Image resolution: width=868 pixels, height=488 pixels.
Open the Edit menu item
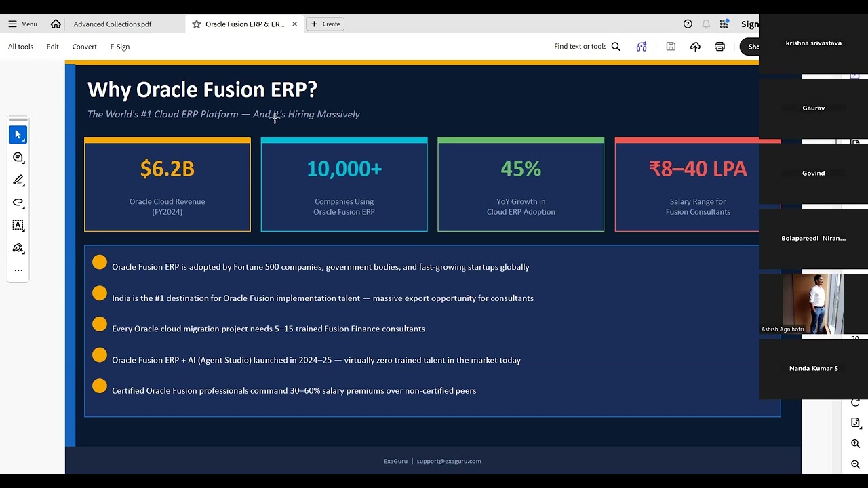[x=52, y=47]
